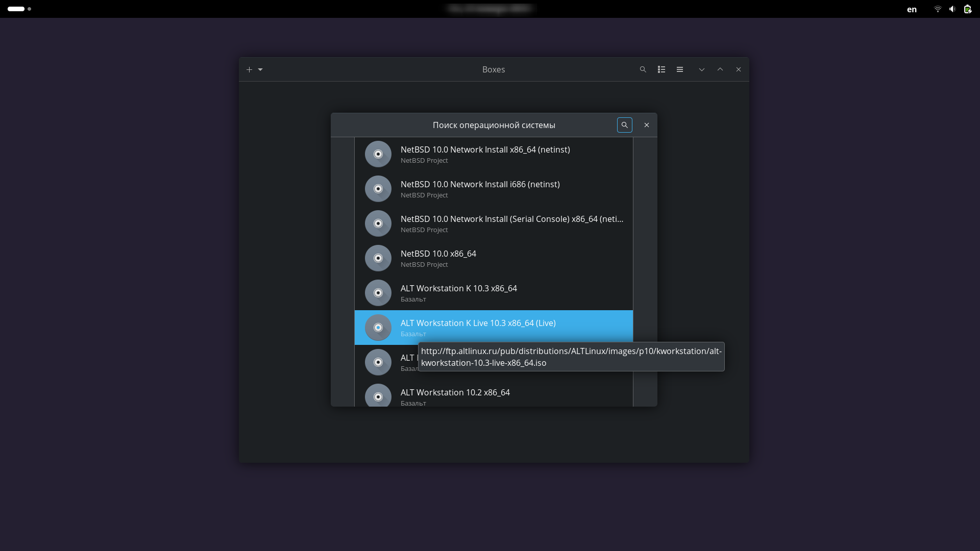Open the battery status icon in top bar
The width and height of the screenshot is (980, 551).
tap(967, 9)
